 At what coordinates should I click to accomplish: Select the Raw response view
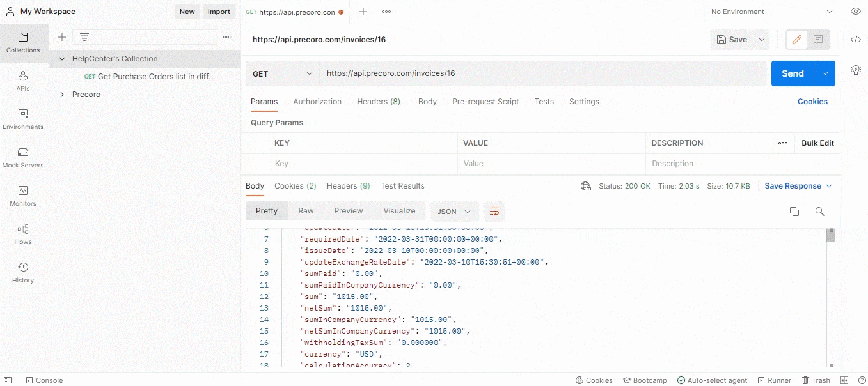pos(306,211)
